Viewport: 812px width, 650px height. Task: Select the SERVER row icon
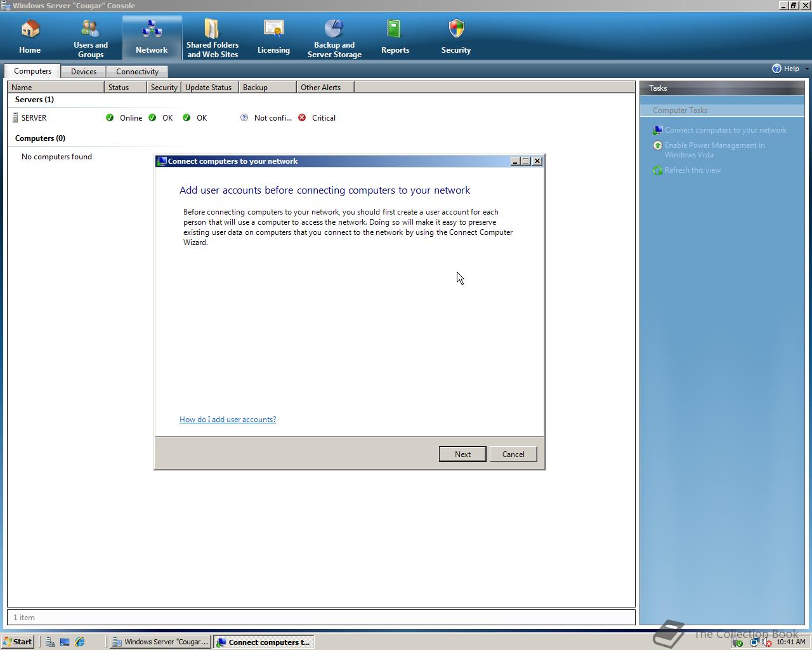click(15, 117)
